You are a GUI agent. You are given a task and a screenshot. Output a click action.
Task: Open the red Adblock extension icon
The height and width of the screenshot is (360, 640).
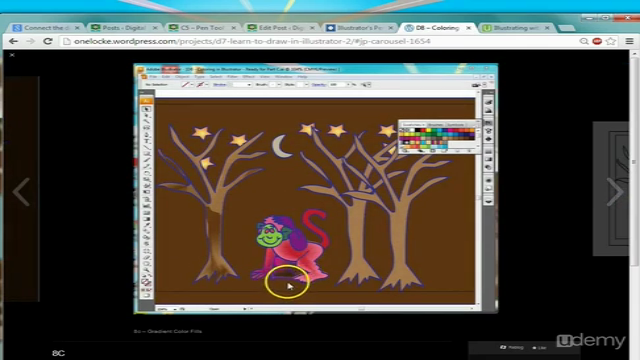(x=597, y=41)
